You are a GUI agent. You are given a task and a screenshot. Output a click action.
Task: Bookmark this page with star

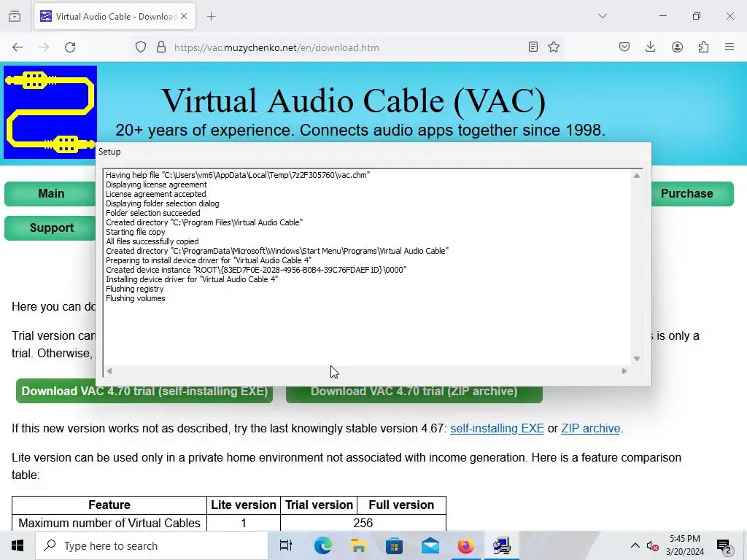pyautogui.click(x=554, y=47)
